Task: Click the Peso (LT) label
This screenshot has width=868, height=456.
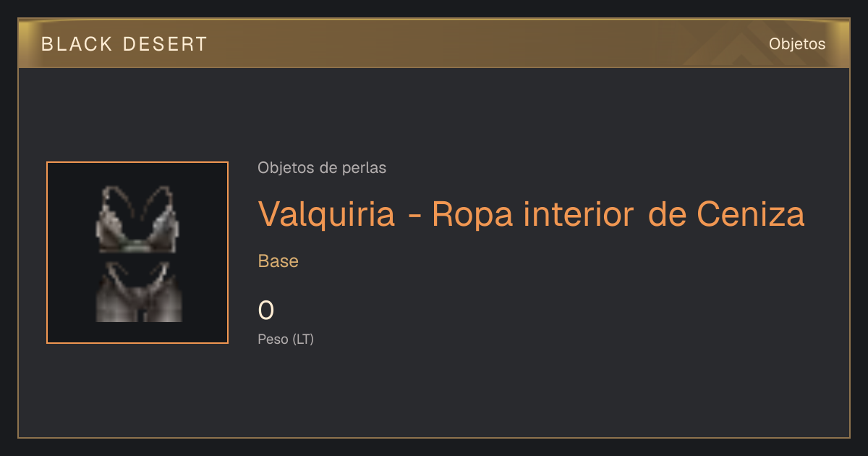Action: [286, 339]
